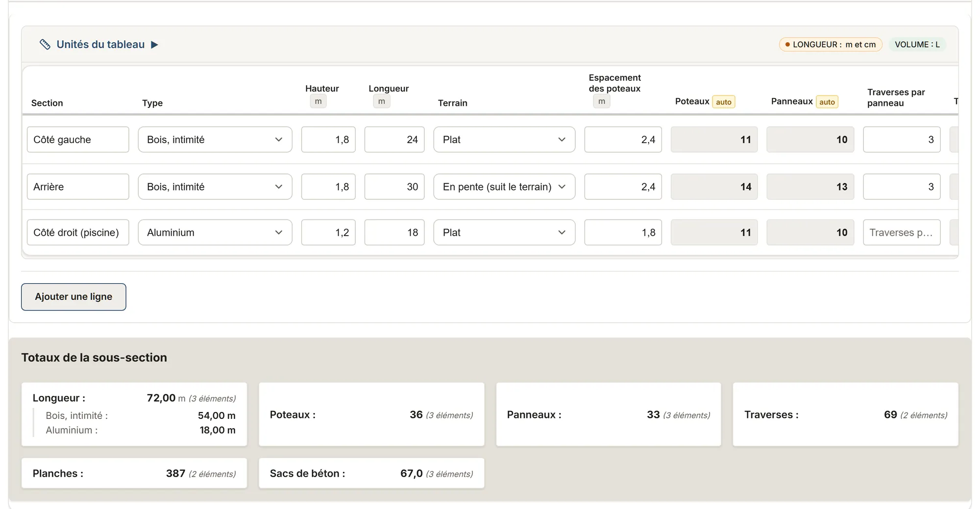The image size is (980, 509).
Task: Open Type dropdown for Arrière row
Action: coord(215,187)
